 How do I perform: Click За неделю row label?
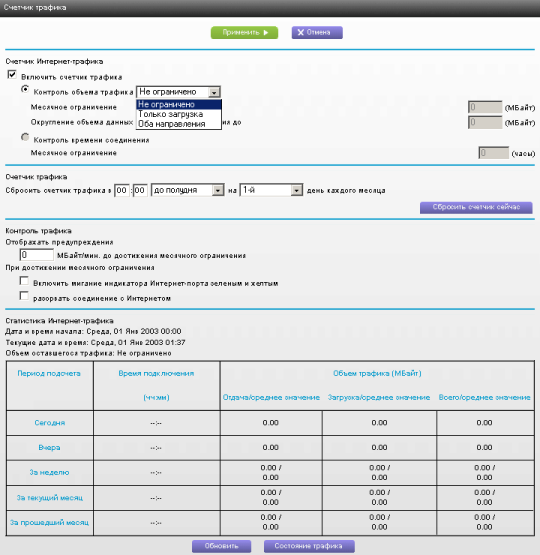point(50,473)
